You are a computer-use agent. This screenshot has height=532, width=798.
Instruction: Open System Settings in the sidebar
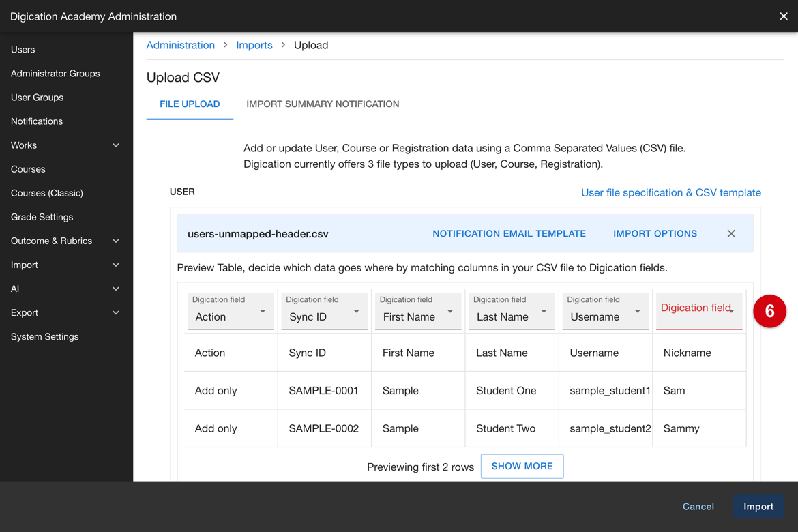click(x=45, y=336)
